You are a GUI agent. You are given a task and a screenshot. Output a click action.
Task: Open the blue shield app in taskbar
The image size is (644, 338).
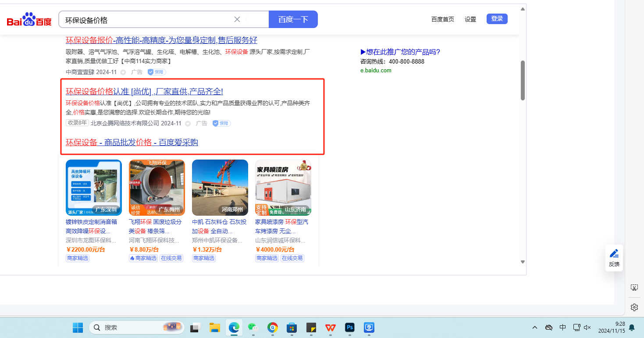click(x=369, y=327)
